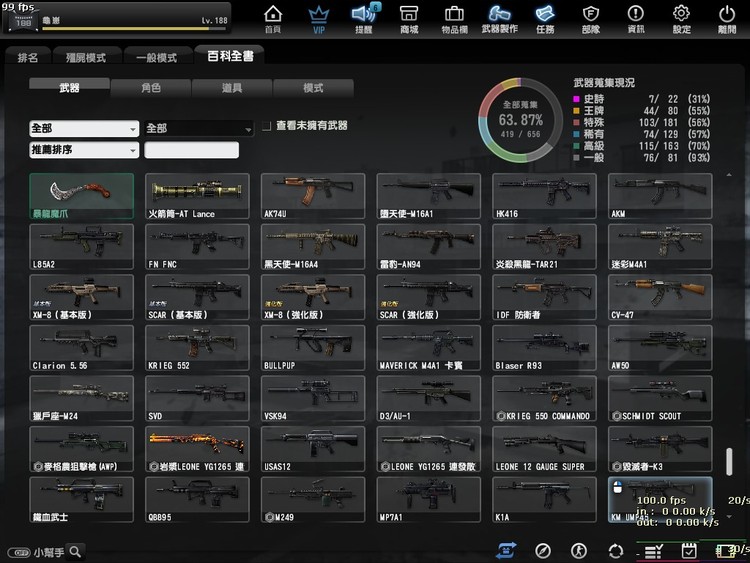This screenshot has width=750, height=563.
Task: Select the L85A2 weapon card
Action: tap(82, 247)
